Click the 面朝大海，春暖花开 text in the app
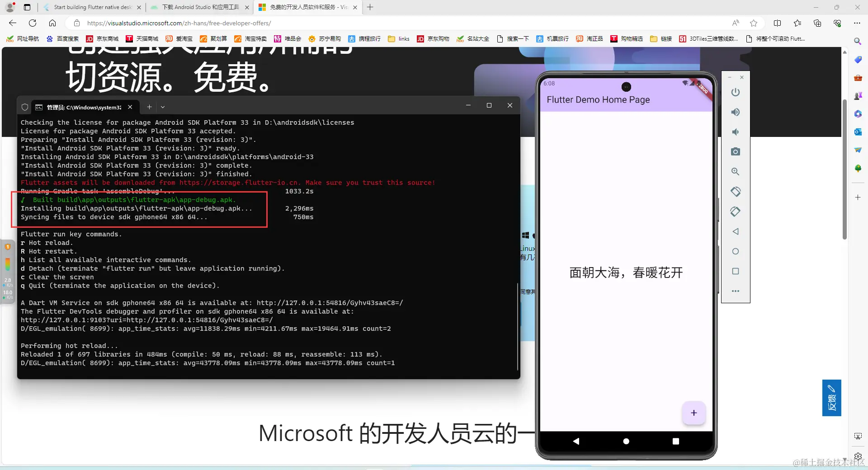Image resolution: width=868 pixels, height=470 pixels. pyautogui.click(x=626, y=273)
